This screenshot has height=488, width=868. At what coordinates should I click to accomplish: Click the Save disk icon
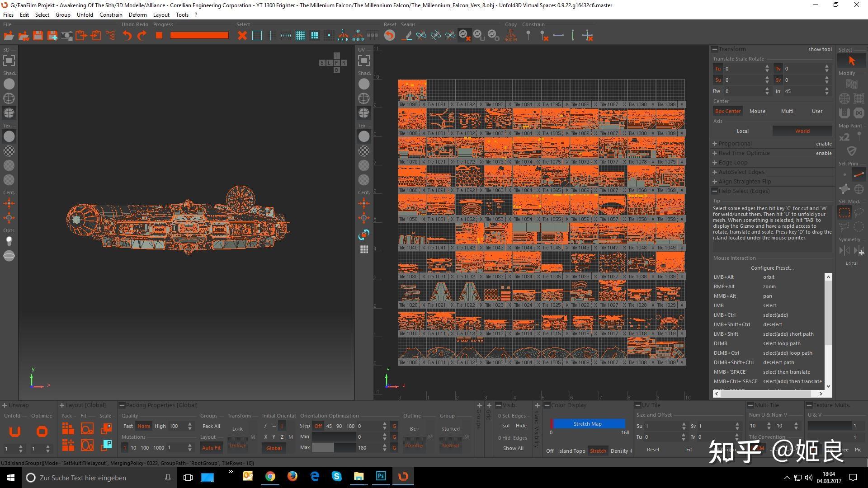(x=38, y=36)
